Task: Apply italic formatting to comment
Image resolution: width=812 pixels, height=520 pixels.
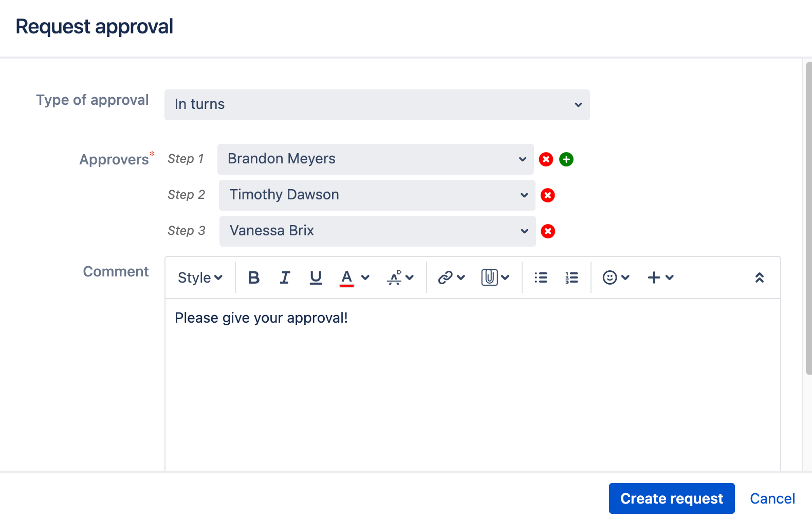Action: pyautogui.click(x=285, y=277)
